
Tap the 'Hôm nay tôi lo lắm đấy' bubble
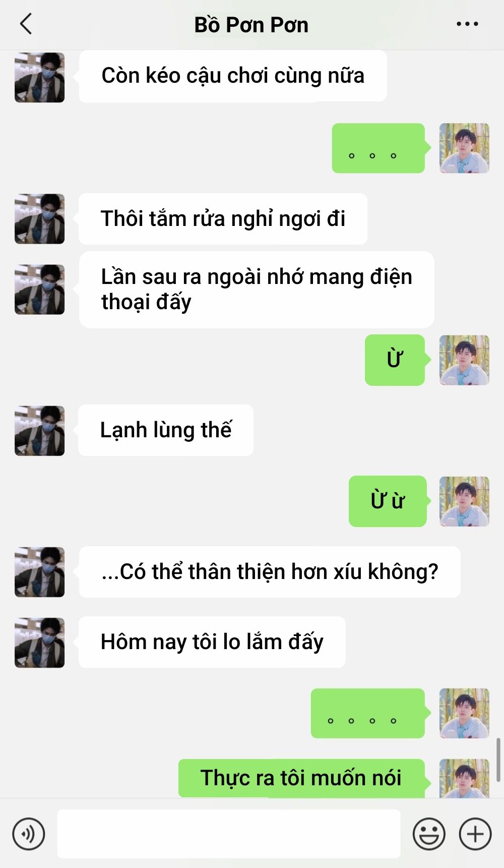(212, 642)
